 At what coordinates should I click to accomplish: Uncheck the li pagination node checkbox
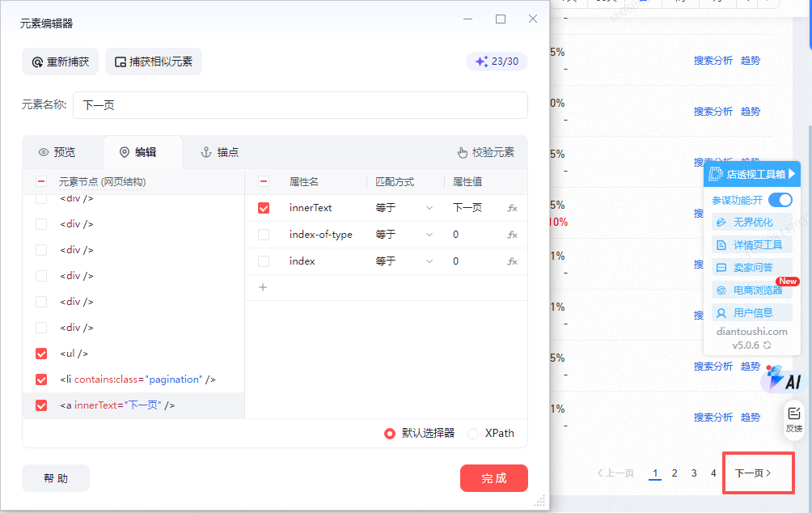click(41, 379)
